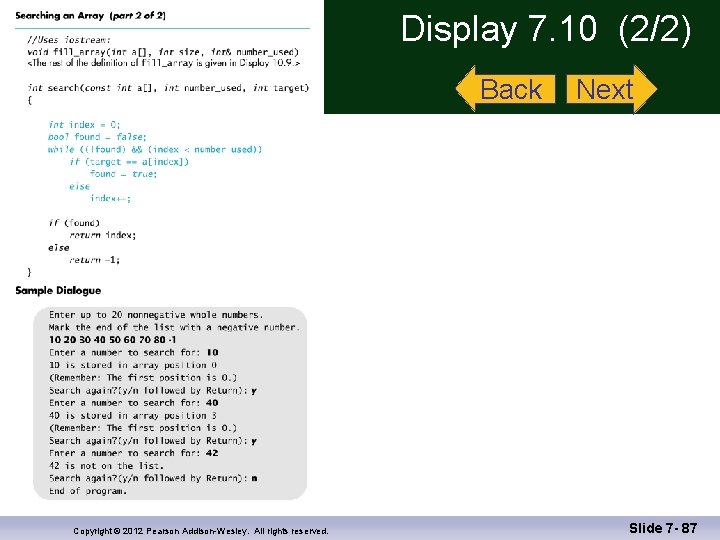Click 'Enter up to 20 nonnegative whole numbers.' line
Image resolution: width=720 pixels, height=540 pixels.
point(156,315)
